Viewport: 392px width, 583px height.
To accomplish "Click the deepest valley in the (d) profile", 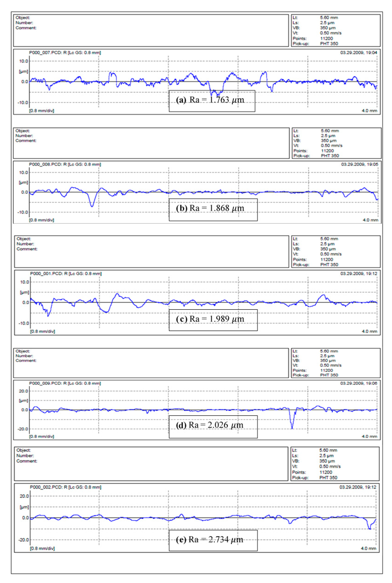I will coord(292,428).
